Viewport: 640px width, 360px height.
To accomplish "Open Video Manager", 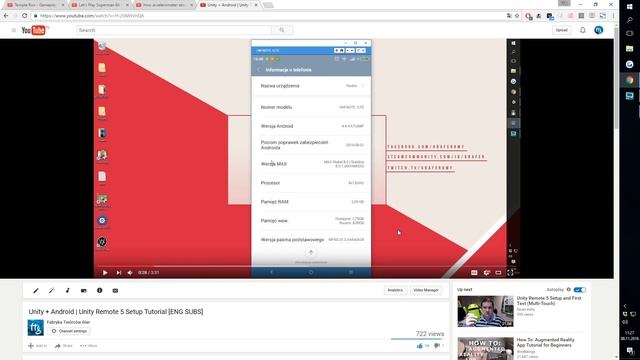I will click(426, 290).
